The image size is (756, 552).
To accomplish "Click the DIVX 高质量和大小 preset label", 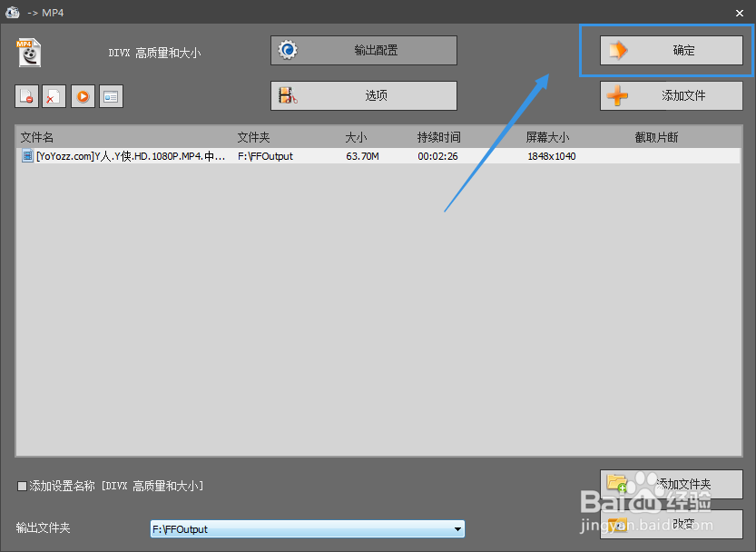I will point(154,53).
